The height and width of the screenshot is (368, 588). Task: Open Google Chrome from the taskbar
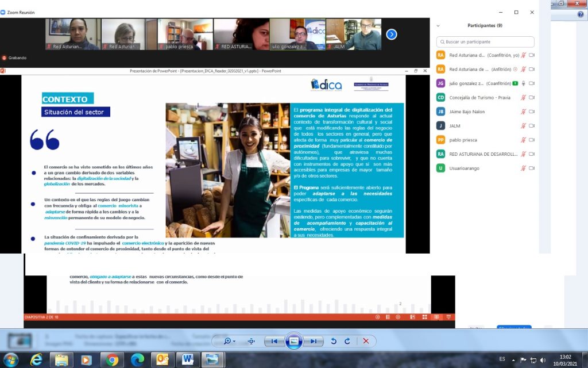pos(111,359)
